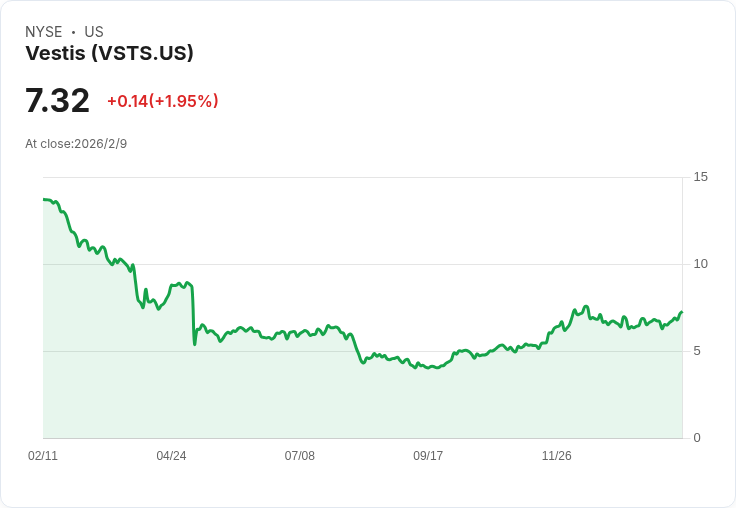
Task: Select the 07/08 date on the x-axis
Action: click(299, 456)
